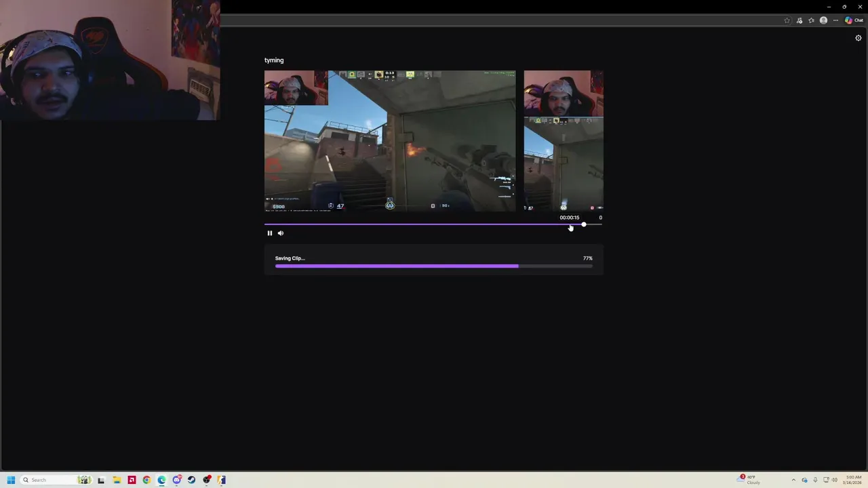868x488 pixels.
Task: Open the volume speaker tray icon
Action: (x=835, y=480)
